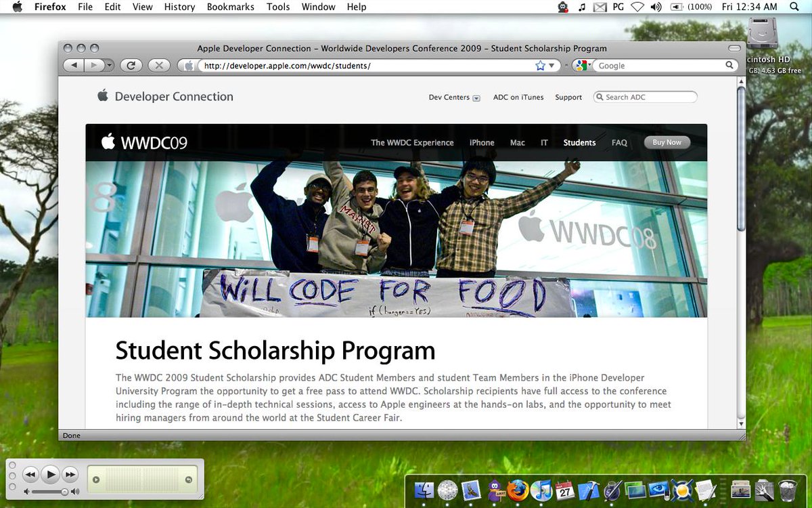Viewport: 812px width, 508px height.
Task: Click the Fri 12:34 AM clock
Action: point(749,7)
